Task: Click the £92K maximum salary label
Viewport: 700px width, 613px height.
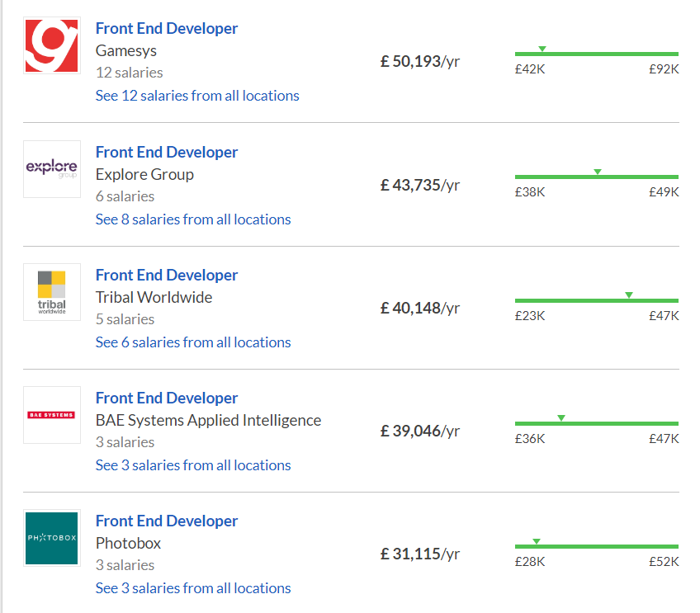Action: (664, 69)
